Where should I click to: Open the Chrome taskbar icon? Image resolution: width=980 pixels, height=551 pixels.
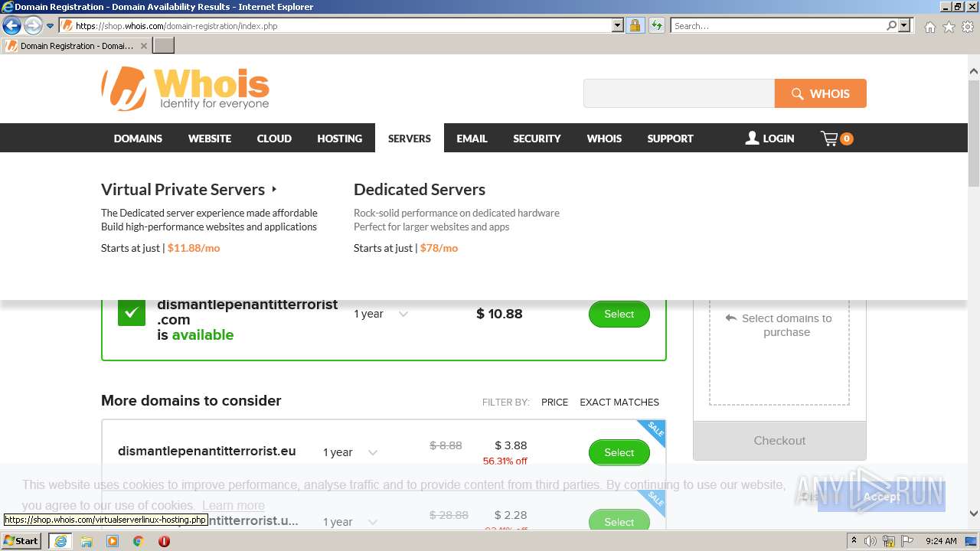coord(139,541)
